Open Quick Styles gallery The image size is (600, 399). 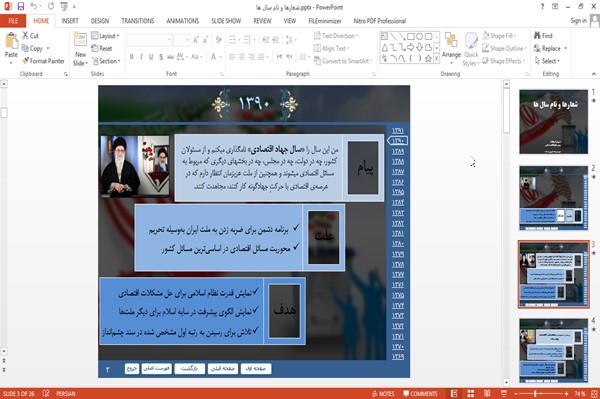coord(471,49)
